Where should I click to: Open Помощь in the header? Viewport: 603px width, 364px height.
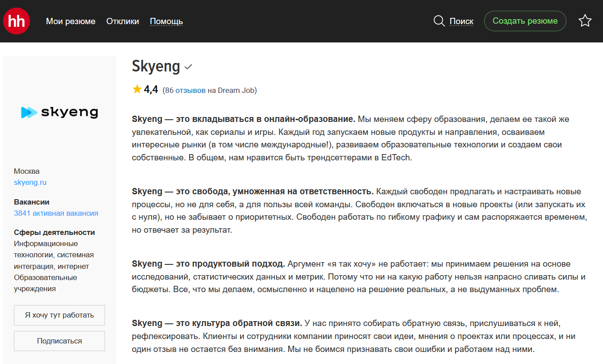click(x=166, y=21)
